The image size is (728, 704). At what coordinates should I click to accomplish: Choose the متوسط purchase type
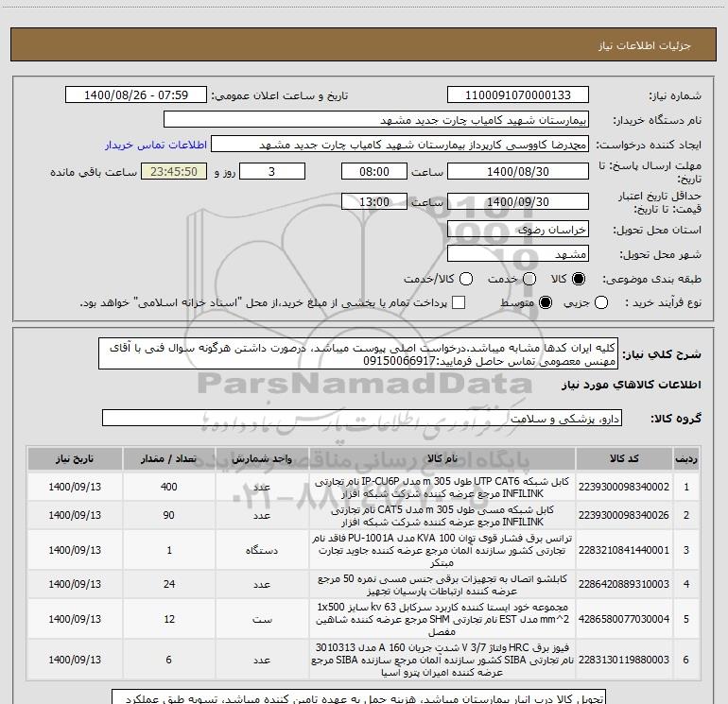coord(546,302)
